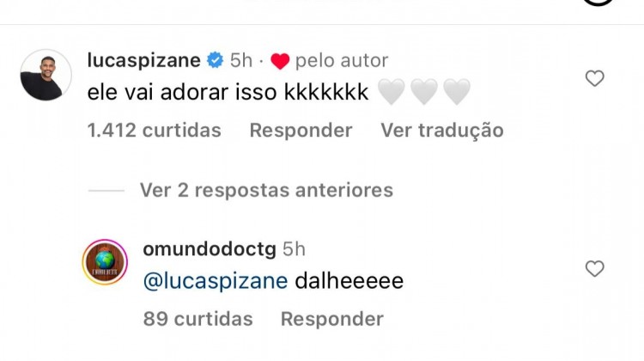This screenshot has width=644, height=361.
Task: Expand 'Ver 2 respostas anteriores'
Action: point(265,190)
